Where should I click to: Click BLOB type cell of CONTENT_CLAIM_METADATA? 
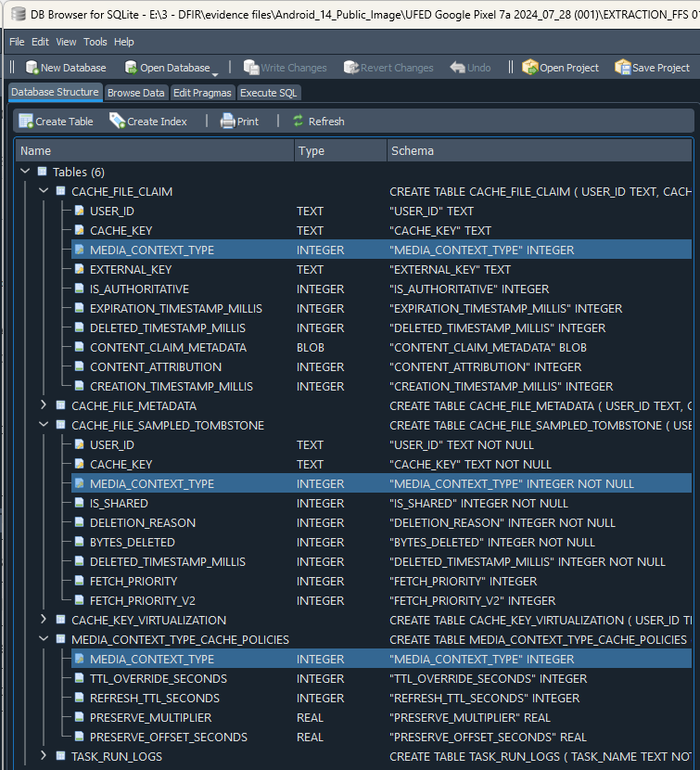pos(311,347)
